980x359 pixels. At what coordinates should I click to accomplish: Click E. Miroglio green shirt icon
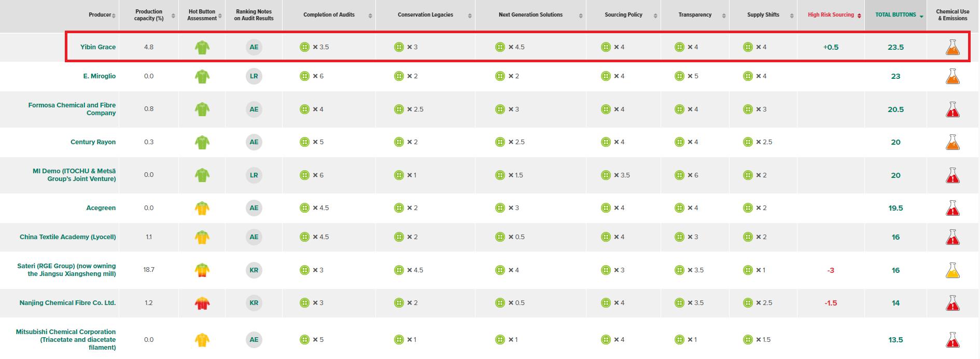[202, 76]
